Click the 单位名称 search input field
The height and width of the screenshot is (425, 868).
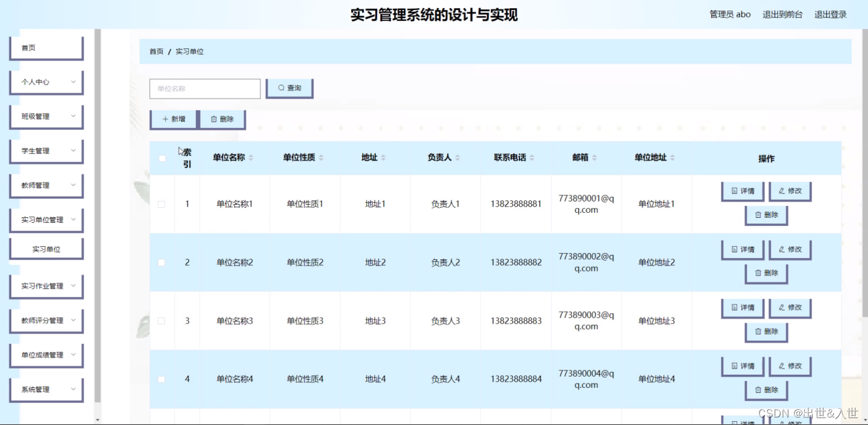(x=204, y=89)
